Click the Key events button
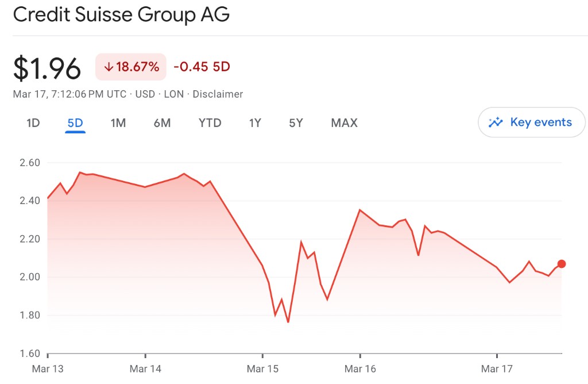This screenshot has height=384, width=588. [531, 122]
